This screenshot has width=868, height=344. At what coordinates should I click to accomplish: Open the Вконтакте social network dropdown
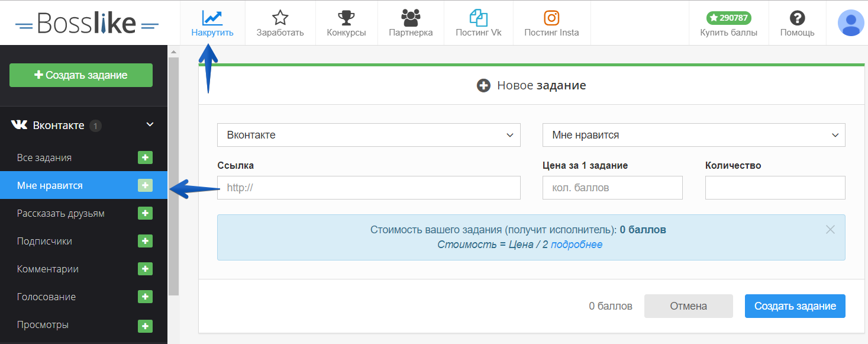click(369, 135)
